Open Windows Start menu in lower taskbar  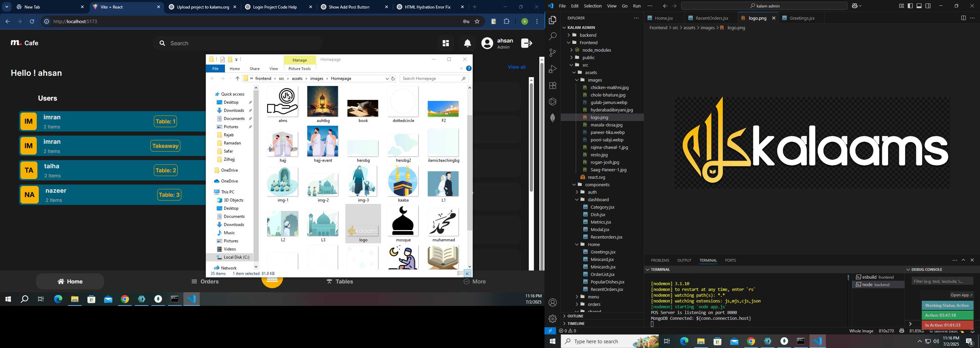point(552,341)
